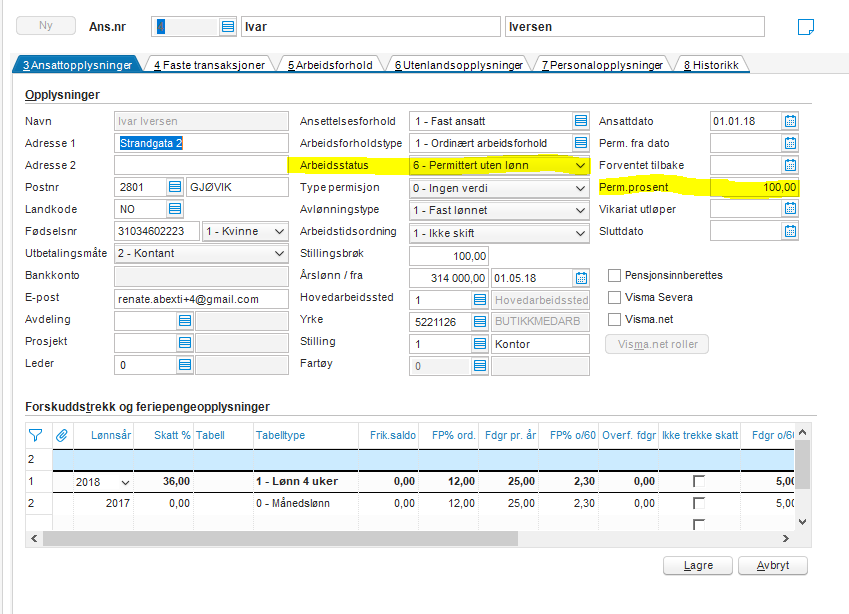Enable the Pensjonsinnberettes checkbox
This screenshot has width=849, height=614.
pos(616,275)
